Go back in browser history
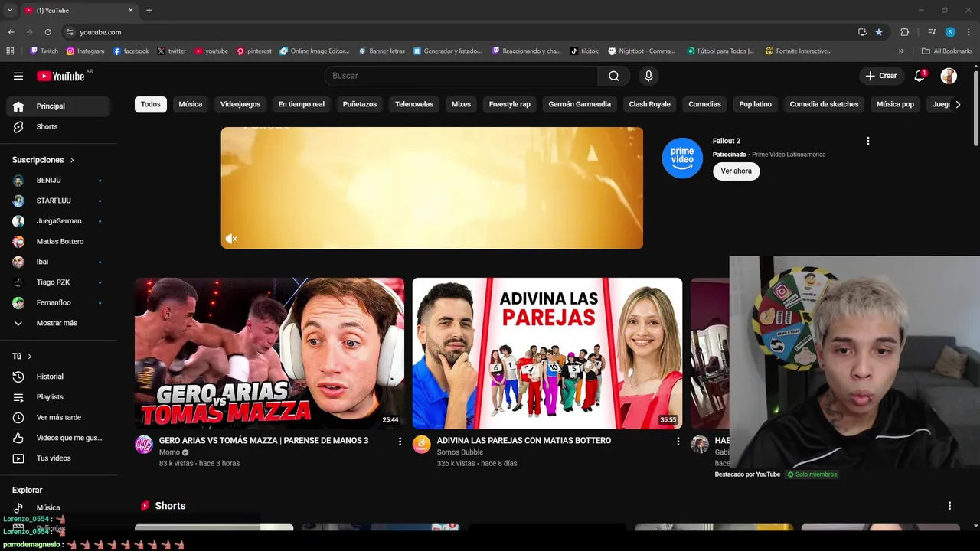 tap(11, 32)
